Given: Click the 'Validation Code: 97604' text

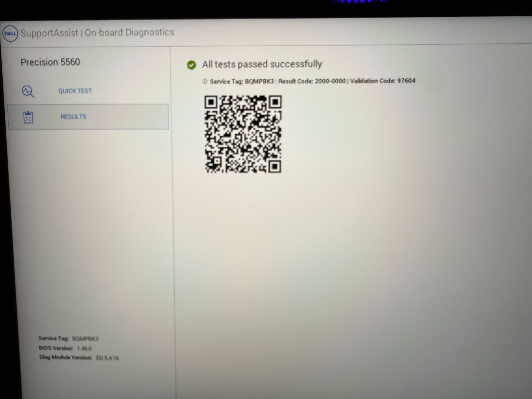Looking at the screenshot, I should [382, 81].
